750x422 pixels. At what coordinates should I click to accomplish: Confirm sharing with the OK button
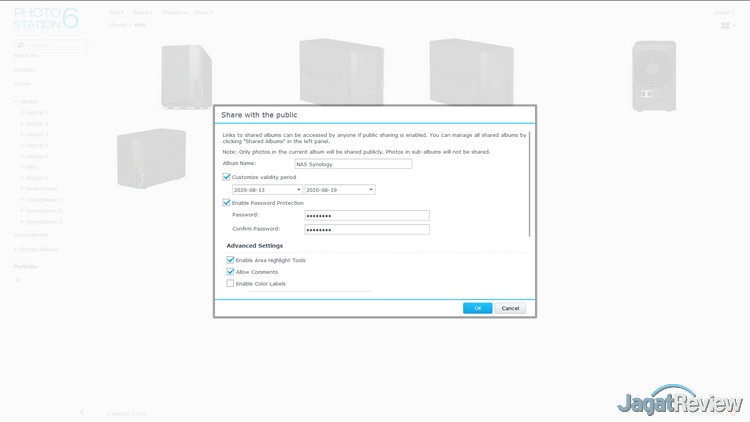(477, 308)
